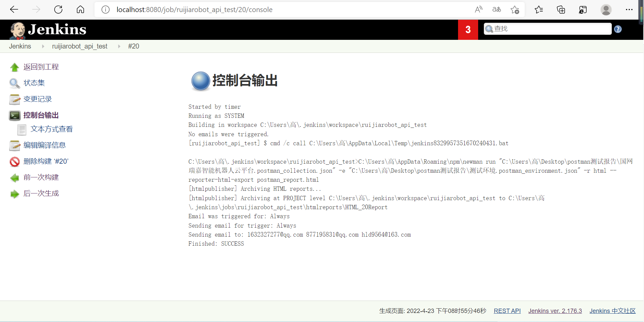This screenshot has width=644, height=322.
Task: Click the green right arrow for 后一次生成
Action: coord(14,194)
